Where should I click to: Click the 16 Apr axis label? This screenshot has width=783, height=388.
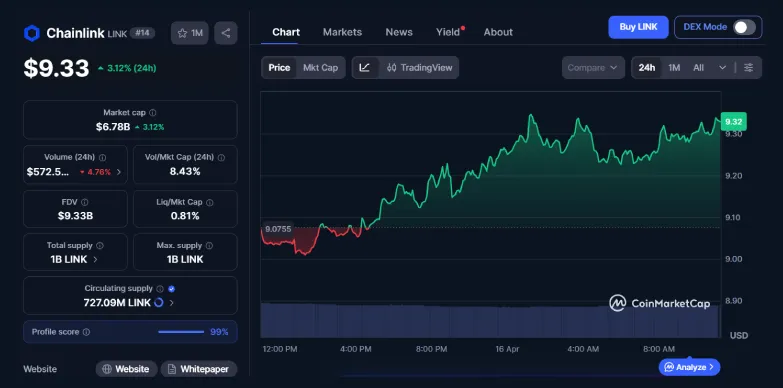point(507,349)
